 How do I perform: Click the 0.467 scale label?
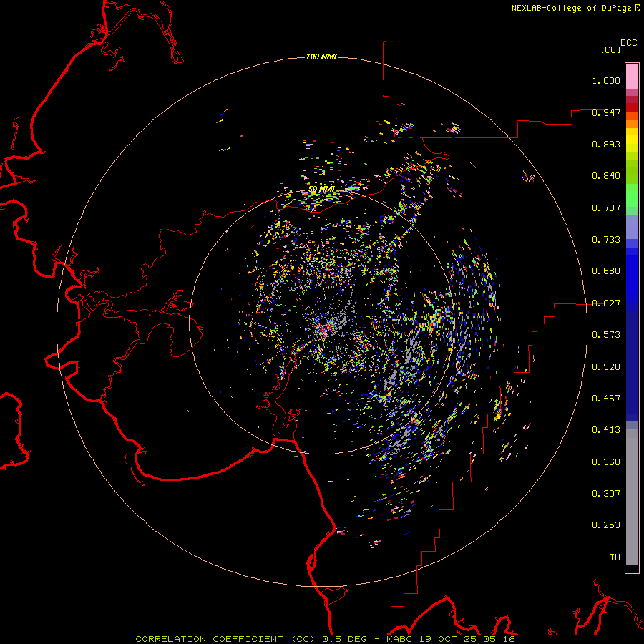tap(606, 399)
